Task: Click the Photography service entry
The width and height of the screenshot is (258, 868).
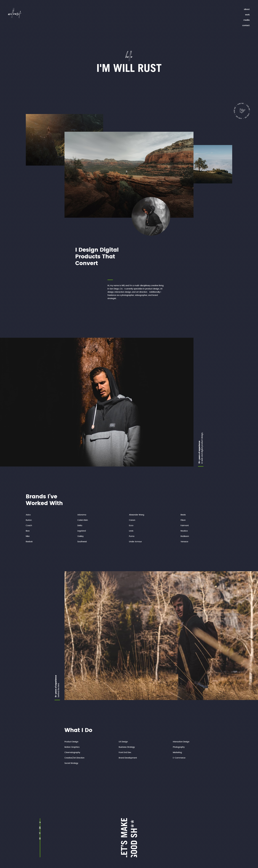Action: pos(179,747)
